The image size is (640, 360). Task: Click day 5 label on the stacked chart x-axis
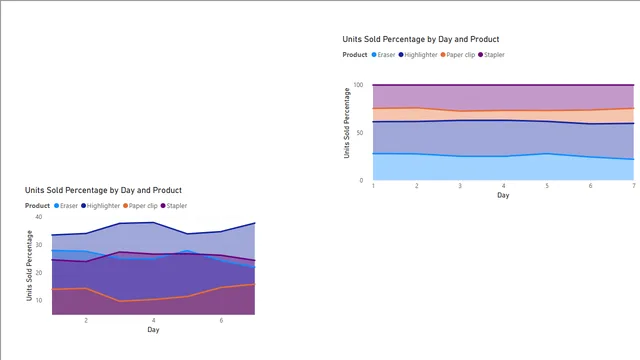(547, 186)
